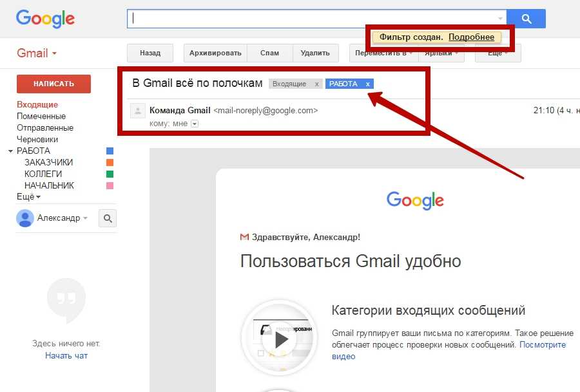Click the message time 21:10
This screenshot has width=580, height=392.
[x=544, y=110]
